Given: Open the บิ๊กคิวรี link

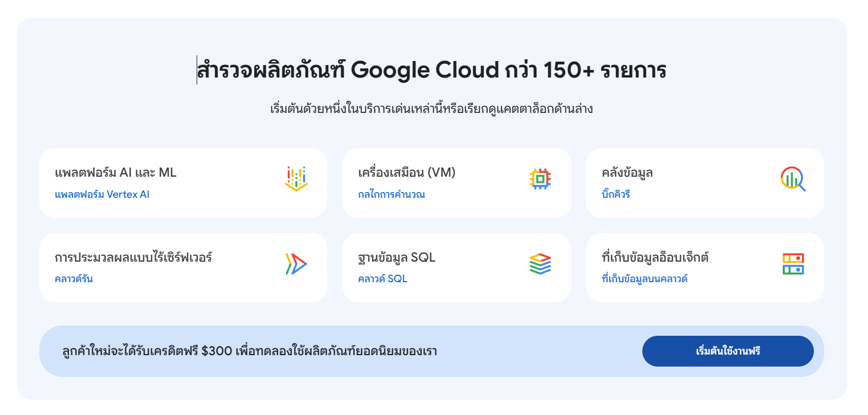Looking at the screenshot, I should (616, 194).
